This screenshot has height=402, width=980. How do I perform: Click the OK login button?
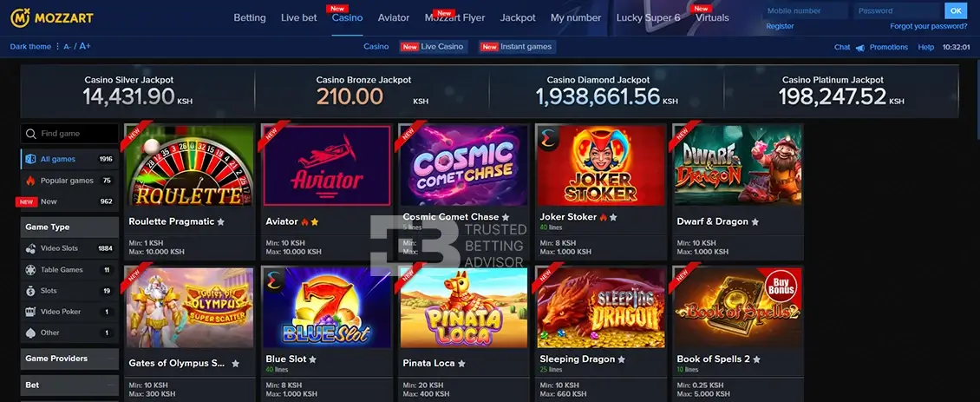point(956,10)
